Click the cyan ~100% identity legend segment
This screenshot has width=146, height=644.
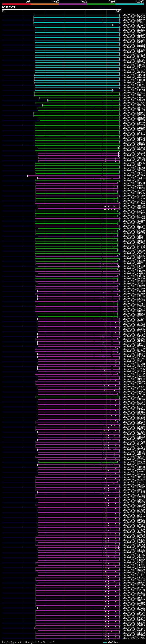[130, 4]
